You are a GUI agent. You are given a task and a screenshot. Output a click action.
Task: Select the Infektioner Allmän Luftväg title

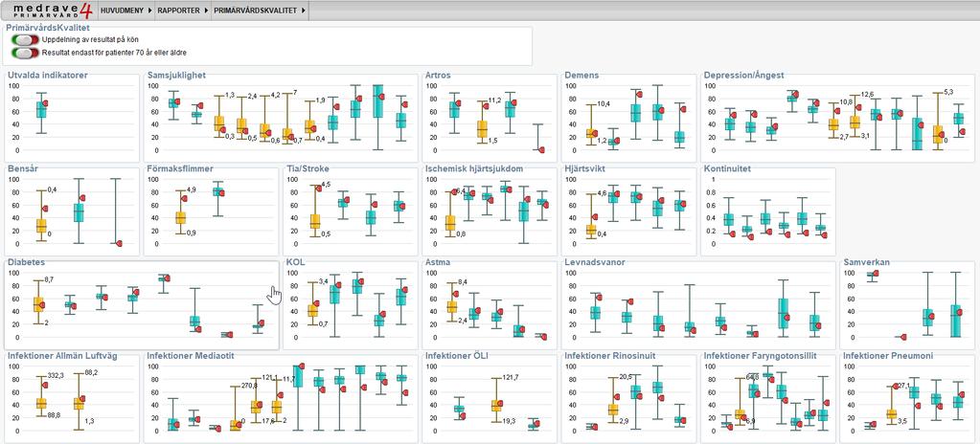click(x=62, y=356)
